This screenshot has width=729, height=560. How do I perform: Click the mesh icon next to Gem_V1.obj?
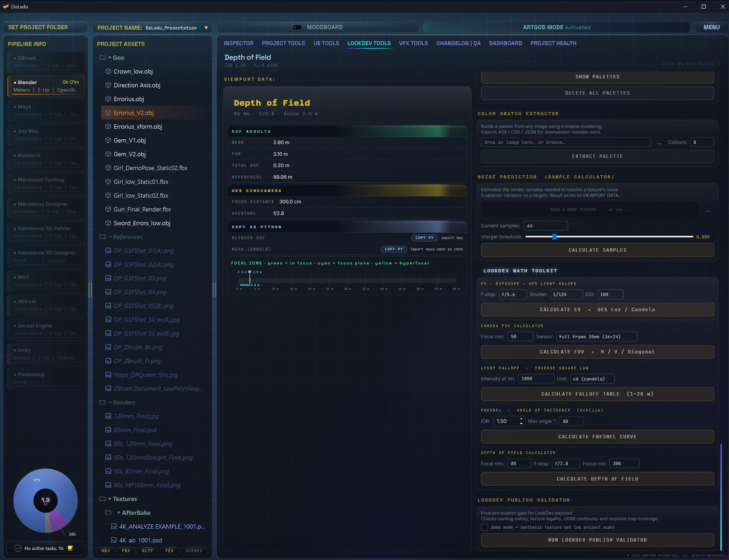click(x=108, y=140)
